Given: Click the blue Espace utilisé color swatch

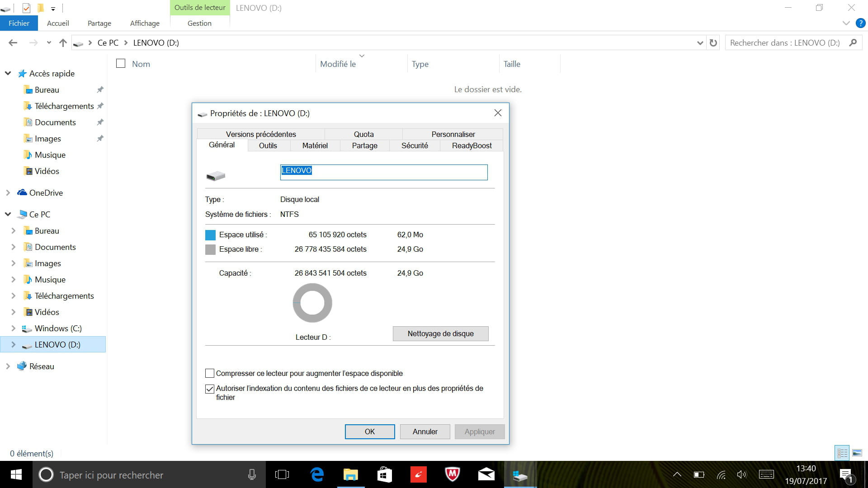Looking at the screenshot, I should (210, 235).
